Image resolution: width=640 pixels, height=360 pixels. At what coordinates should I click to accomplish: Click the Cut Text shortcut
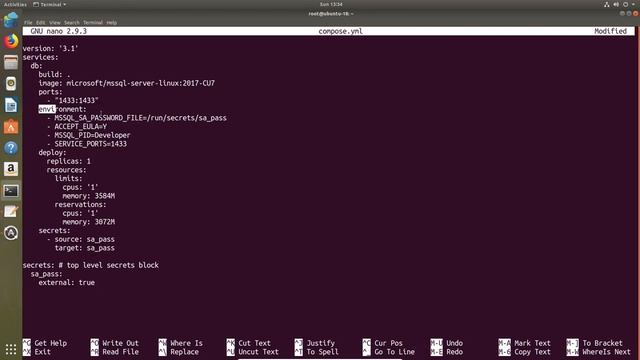249,343
